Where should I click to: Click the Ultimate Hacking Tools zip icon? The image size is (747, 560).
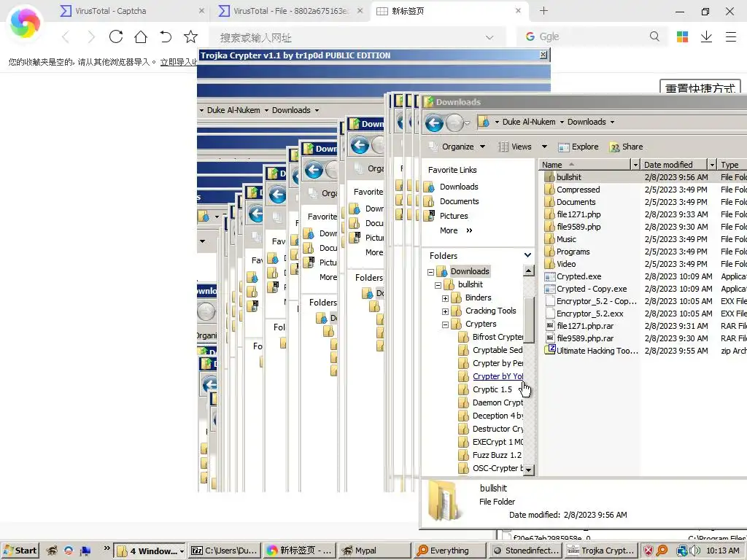click(550, 350)
